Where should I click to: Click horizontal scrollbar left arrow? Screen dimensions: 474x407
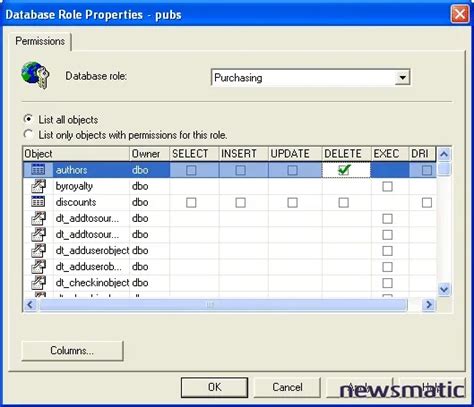pos(30,305)
